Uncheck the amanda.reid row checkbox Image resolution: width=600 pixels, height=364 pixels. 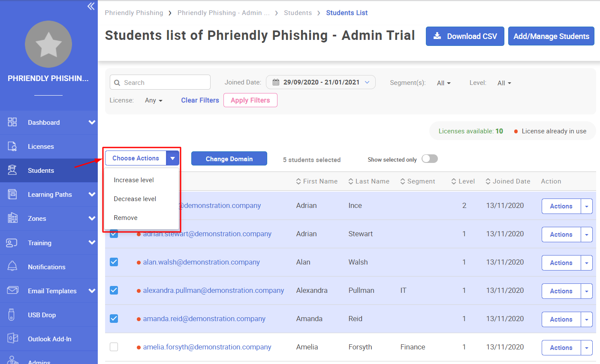(x=114, y=319)
